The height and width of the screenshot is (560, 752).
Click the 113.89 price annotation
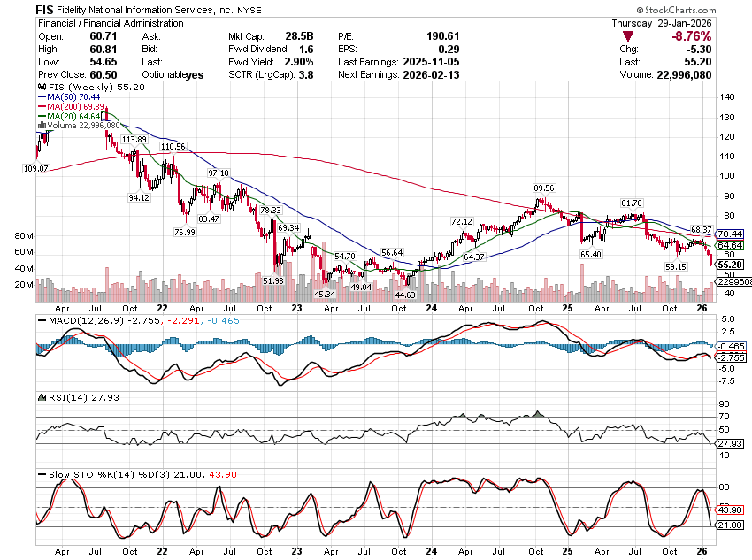tap(134, 140)
